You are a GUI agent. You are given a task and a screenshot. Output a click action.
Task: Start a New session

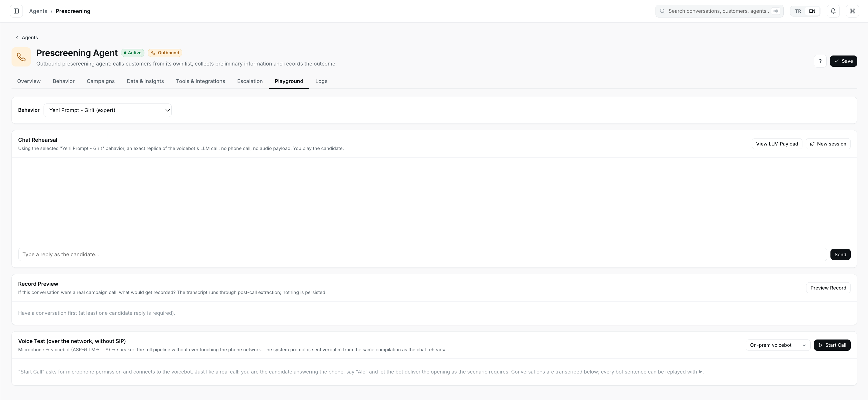point(828,144)
